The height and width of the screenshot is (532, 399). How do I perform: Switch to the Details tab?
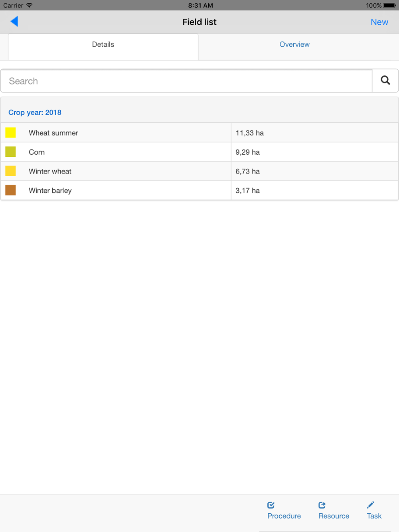[x=103, y=45]
